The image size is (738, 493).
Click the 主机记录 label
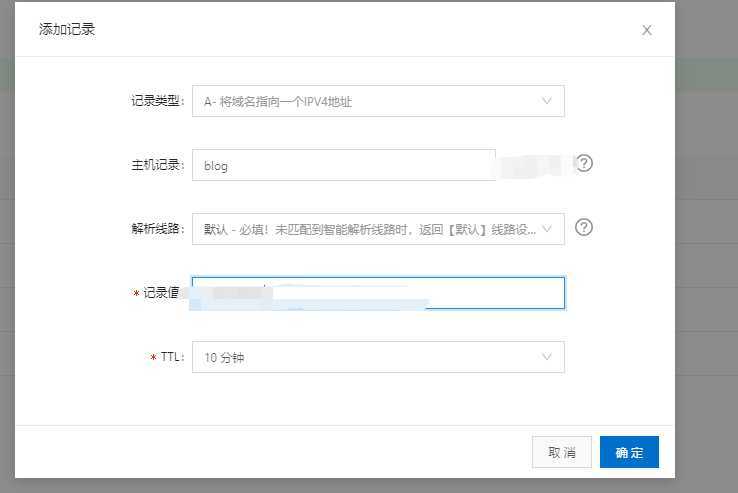158,165
